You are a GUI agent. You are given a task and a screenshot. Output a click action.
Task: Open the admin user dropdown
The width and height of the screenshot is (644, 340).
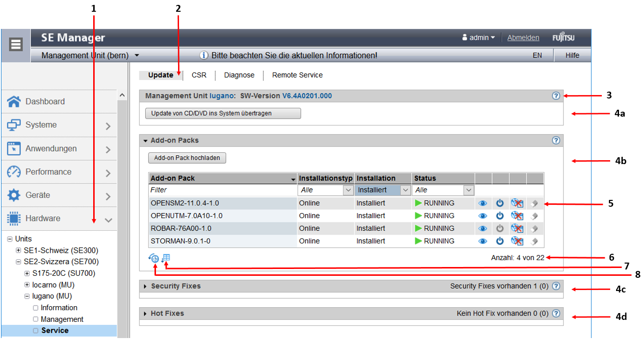pos(478,38)
